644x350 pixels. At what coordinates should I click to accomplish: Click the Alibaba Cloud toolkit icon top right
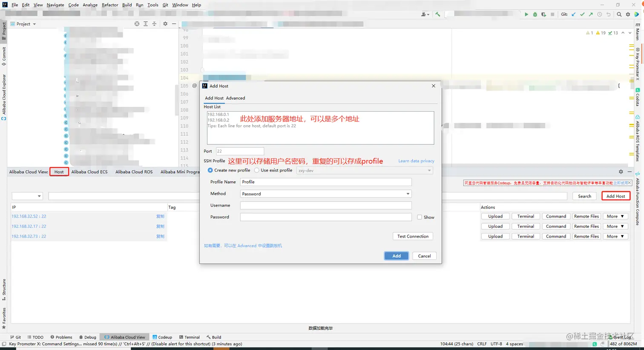click(x=637, y=14)
